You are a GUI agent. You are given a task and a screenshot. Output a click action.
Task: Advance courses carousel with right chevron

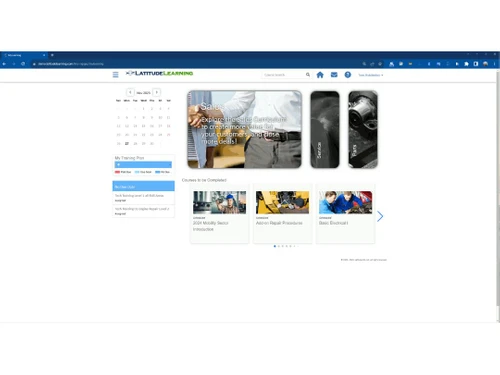pyautogui.click(x=380, y=216)
